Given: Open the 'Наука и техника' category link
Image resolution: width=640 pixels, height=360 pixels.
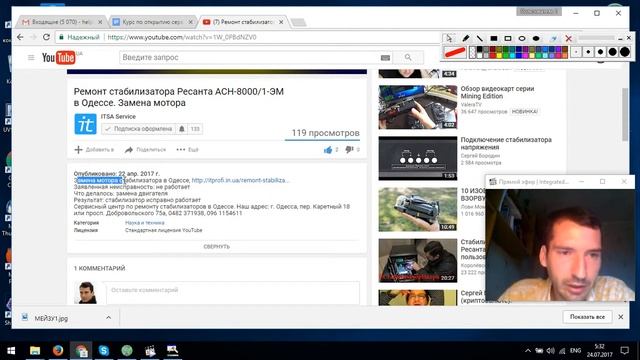Looking at the screenshot, I should (145, 223).
